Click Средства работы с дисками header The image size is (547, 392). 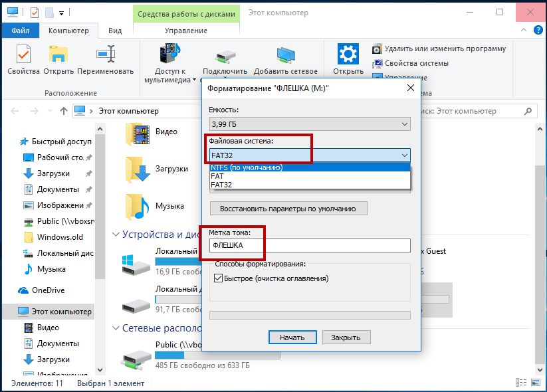186,14
